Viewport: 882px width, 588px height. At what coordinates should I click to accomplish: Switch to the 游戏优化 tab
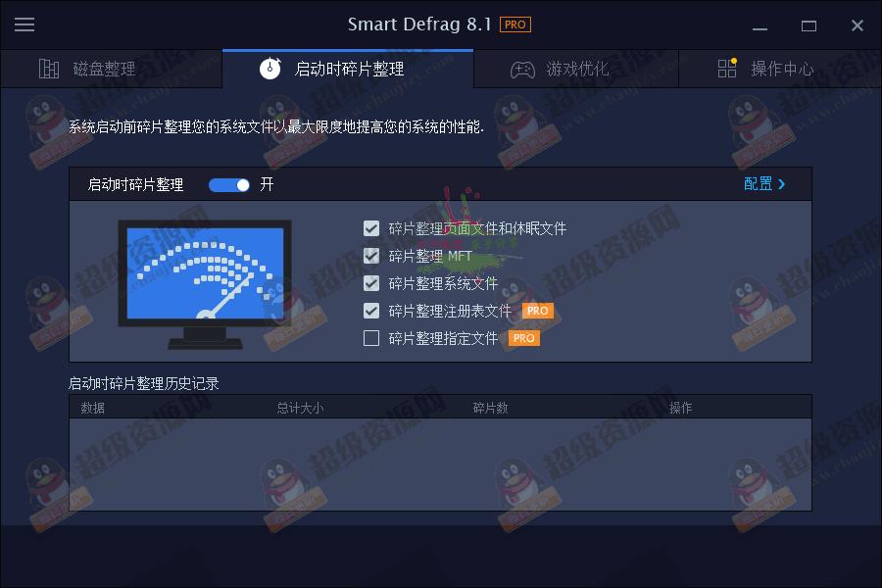pos(576,69)
